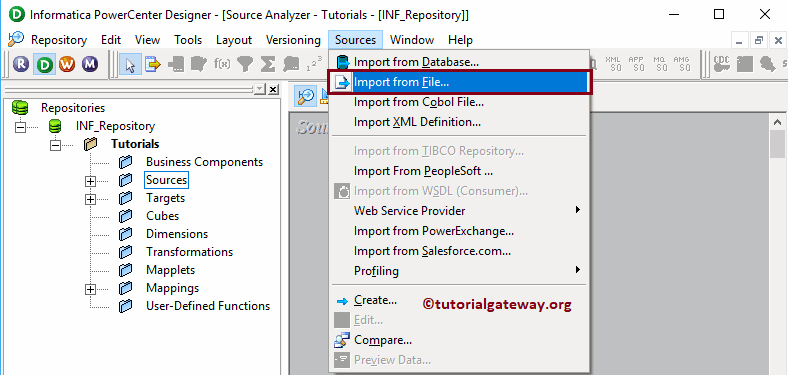Open the Web Service Provider submenu arrow
788x375 pixels.
tap(577, 210)
